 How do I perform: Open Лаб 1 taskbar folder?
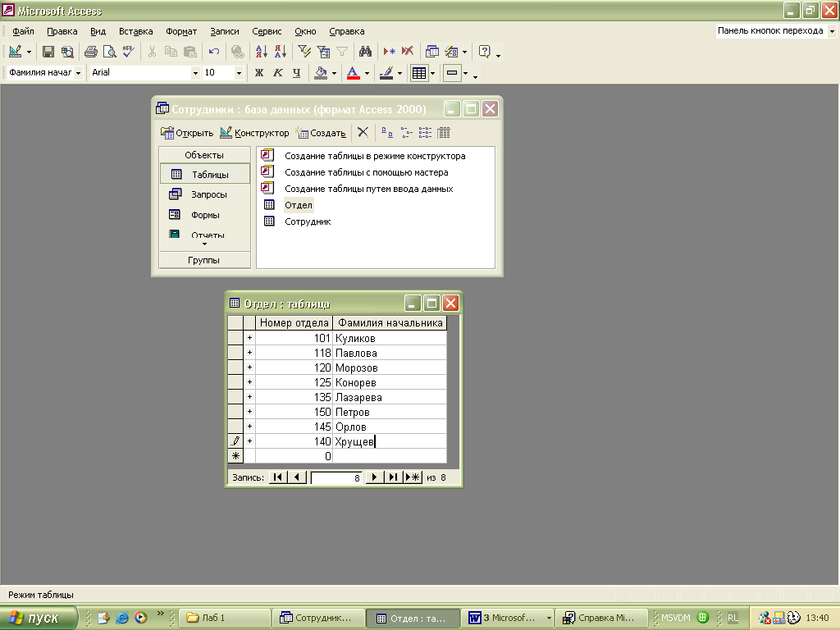pyautogui.click(x=224, y=618)
